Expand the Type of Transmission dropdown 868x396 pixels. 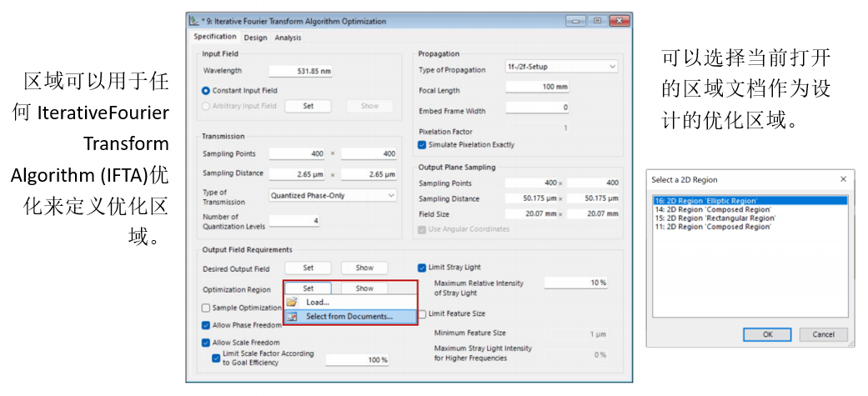(333, 195)
